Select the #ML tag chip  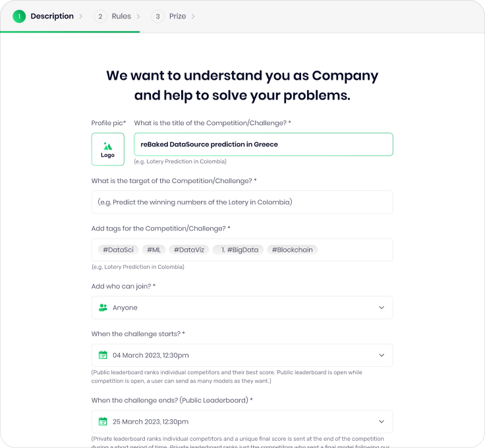coord(154,250)
